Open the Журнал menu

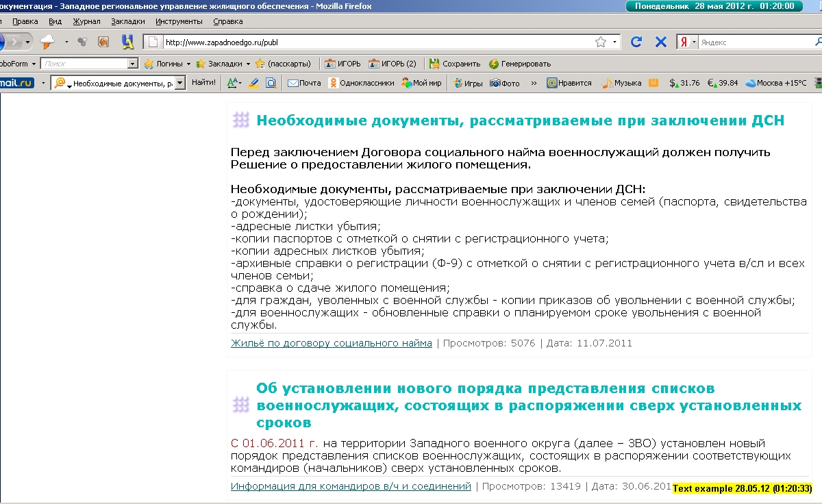tap(86, 21)
